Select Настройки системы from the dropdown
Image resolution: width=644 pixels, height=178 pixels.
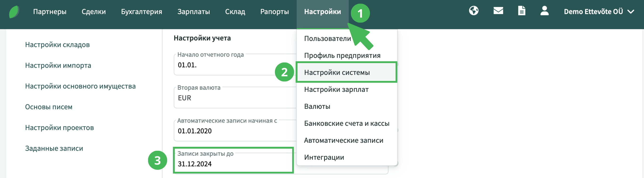tap(337, 73)
